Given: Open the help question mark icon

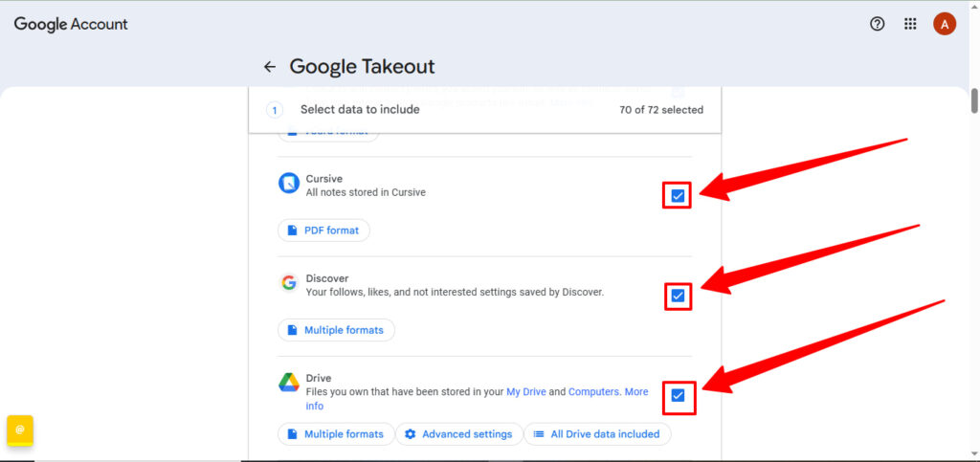Looking at the screenshot, I should coord(877,24).
